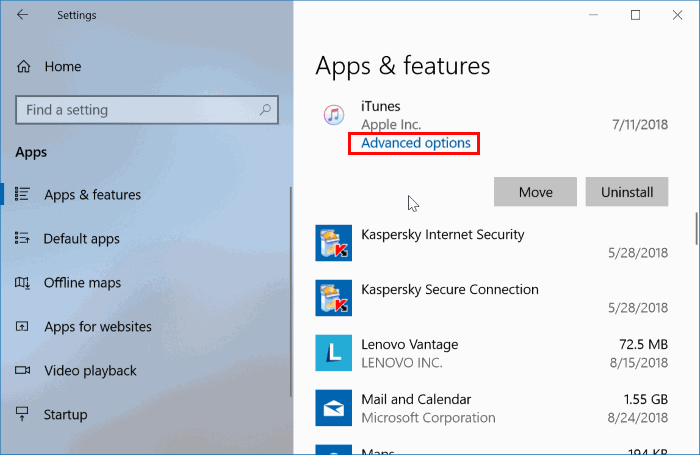The height and width of the screenshot is (455, 700).
Task: Open Default apps section
Action: pos(82,238)
